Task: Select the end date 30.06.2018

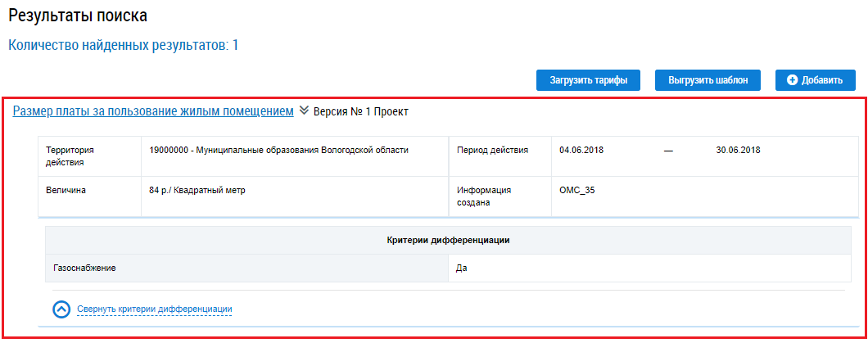Action: click(738, 151)
